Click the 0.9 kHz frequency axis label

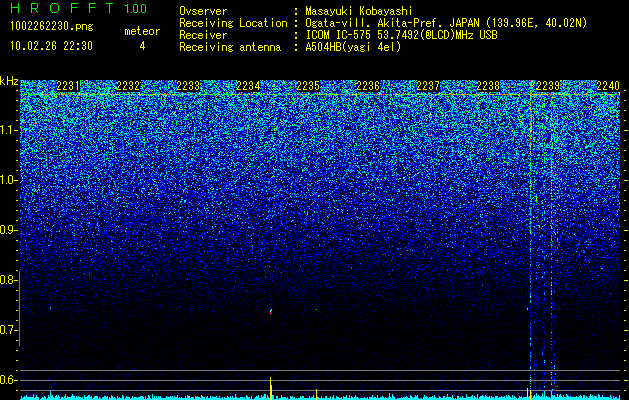(8, 230)
